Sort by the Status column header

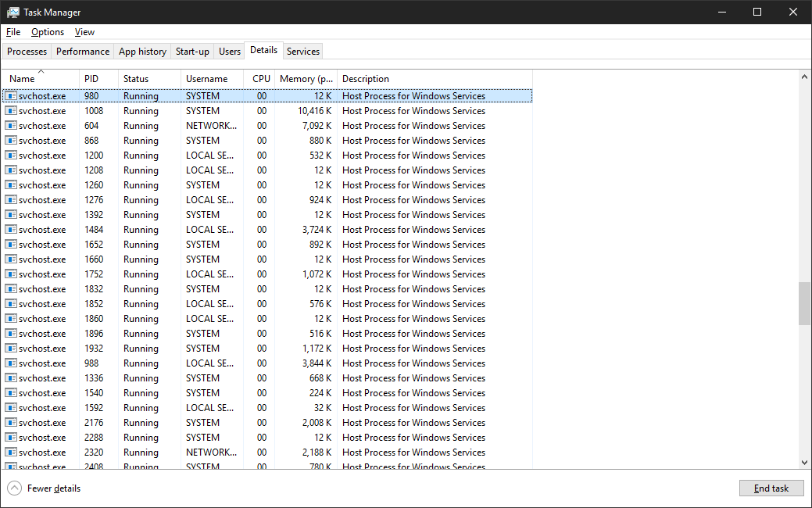(149, 79)
